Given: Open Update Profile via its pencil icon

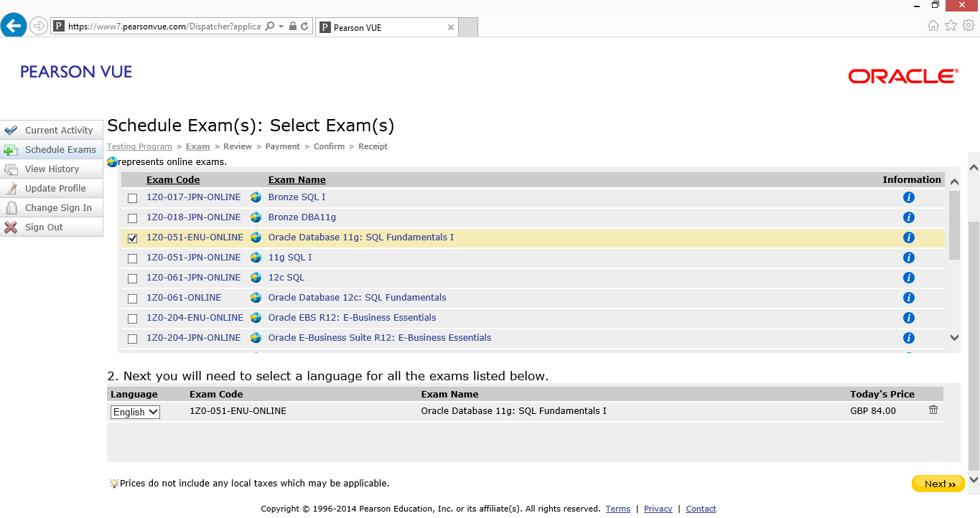Looking at the screenshot, I should click(x=11, y=188).
